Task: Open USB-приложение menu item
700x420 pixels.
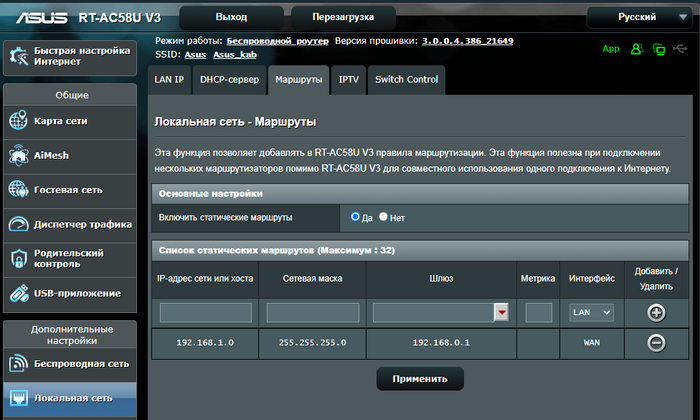Action: tap(70, 294)
